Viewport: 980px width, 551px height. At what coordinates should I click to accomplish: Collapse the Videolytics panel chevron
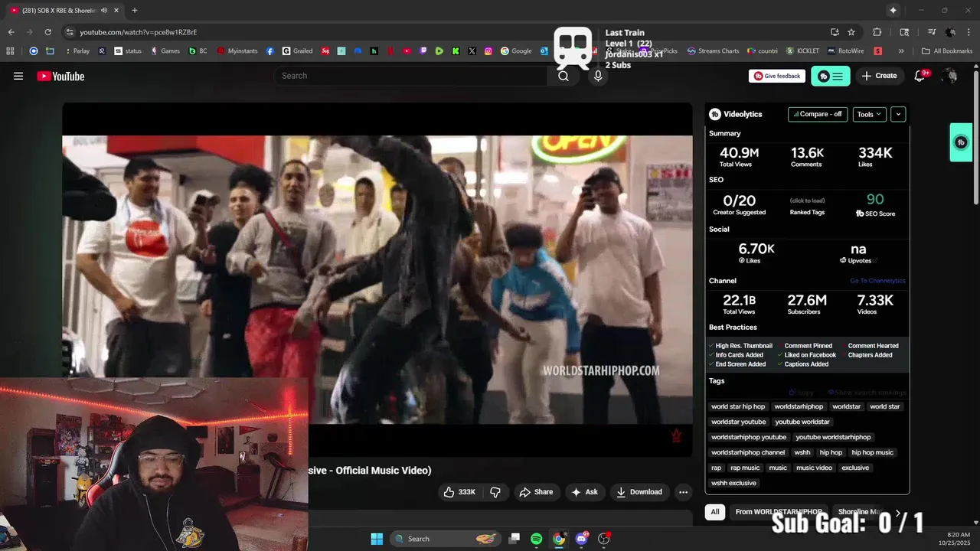coord(898,114)
